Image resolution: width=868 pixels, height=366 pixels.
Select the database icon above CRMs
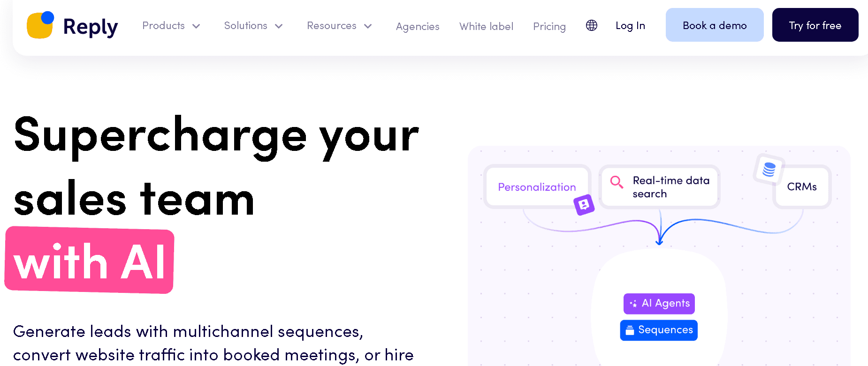tap(768, 169)
